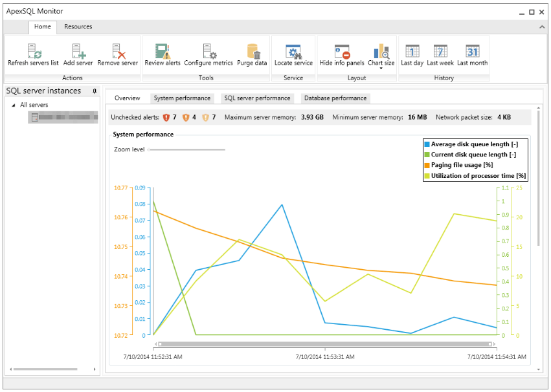Screen dimensions: 551x392
Task: Click server instances panel horizontal scrollbar
Action: coord(45,369)
